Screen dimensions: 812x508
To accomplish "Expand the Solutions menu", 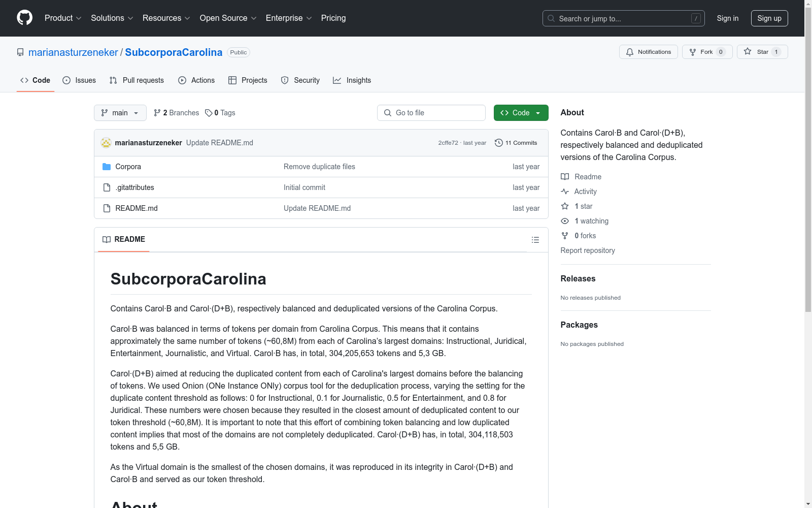I will 112,18.
